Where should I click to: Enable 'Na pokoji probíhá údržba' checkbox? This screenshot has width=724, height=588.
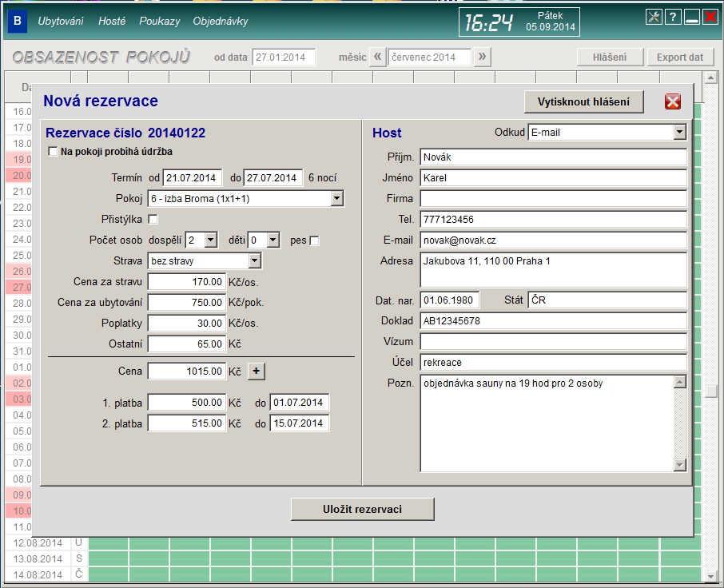54,152
